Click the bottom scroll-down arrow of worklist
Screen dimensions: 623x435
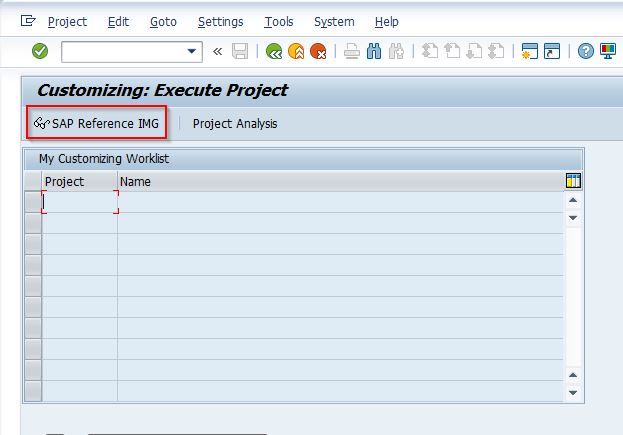(x=573, y=392)
